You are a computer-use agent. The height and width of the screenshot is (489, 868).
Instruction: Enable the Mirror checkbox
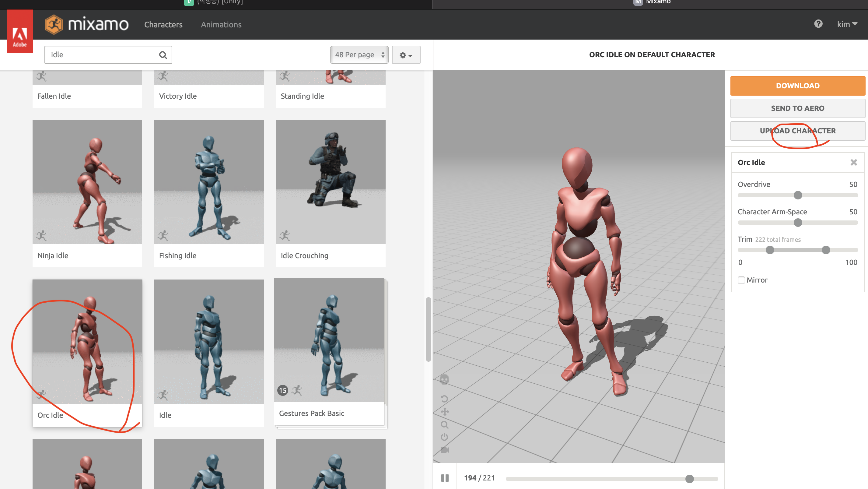pyautogui.click(x=741, y=280)
